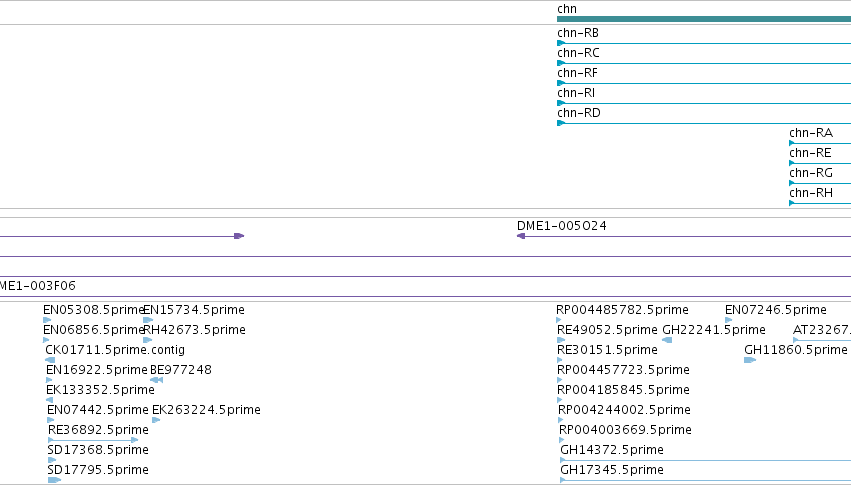Select the SD17795.5prime EST arrow

point(54,480)
